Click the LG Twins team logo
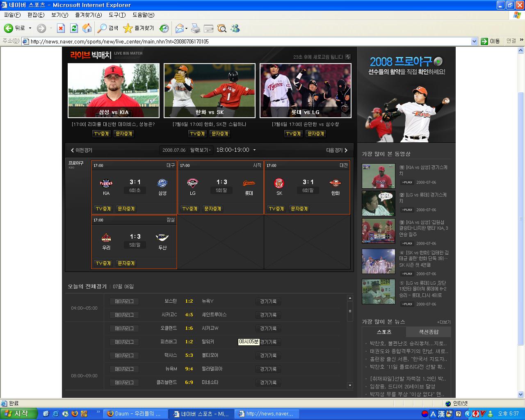This screenshot has width=525, height=420. (193, 183)
